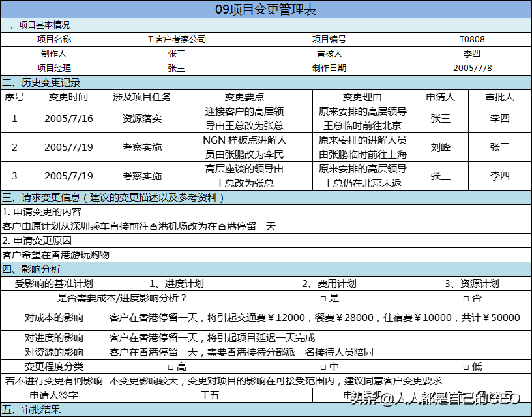
Task: Select the 若不进行变更有何影响 label
Action: tap(54, 381)
